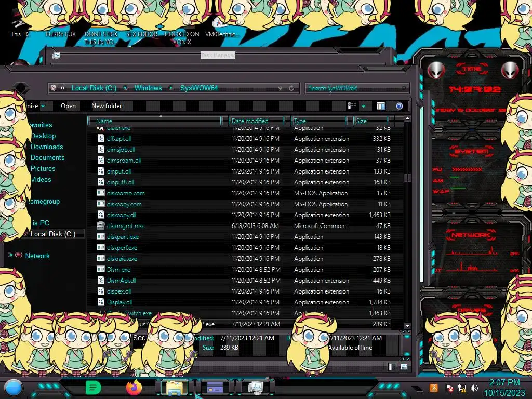Select Pictures in the navigation pane

43,168
